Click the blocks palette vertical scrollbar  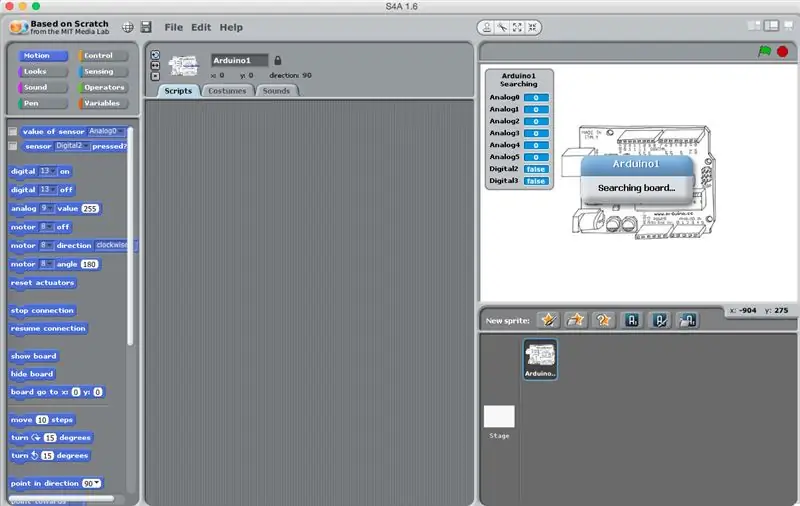tap(130, 236)
